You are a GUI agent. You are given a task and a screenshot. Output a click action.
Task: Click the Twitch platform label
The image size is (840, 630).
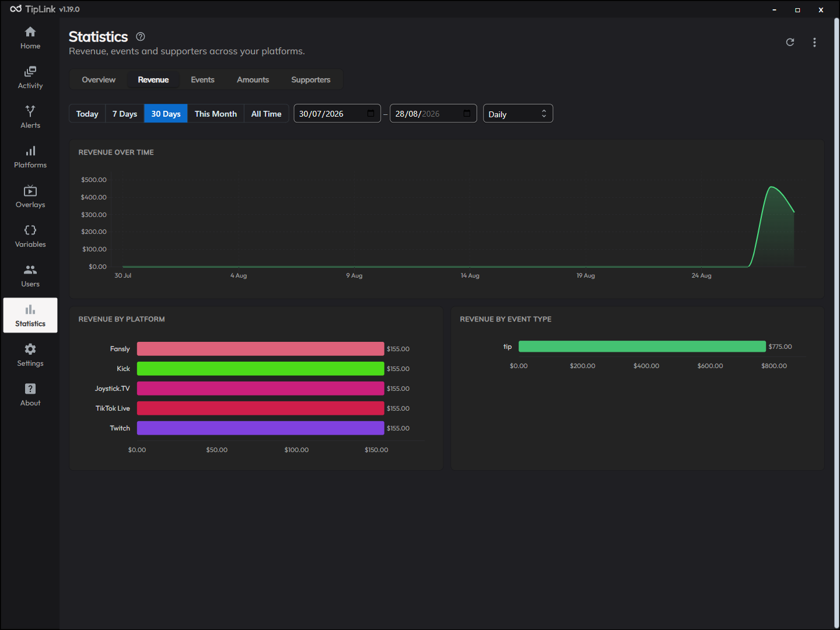click(x=120, y=428)
